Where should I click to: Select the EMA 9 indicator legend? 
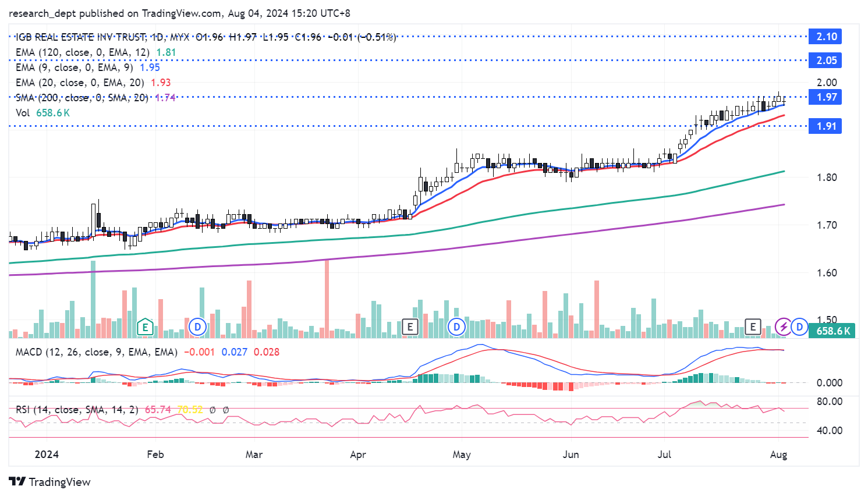pos(74,68)
